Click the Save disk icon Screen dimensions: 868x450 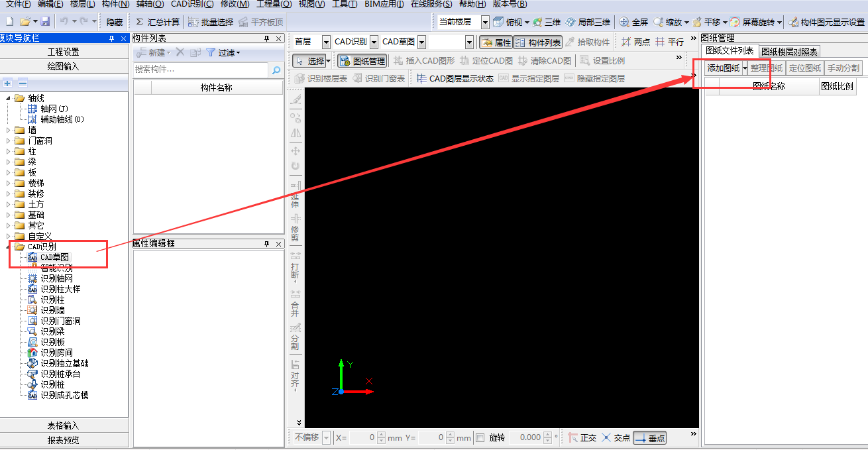[45, 22]
